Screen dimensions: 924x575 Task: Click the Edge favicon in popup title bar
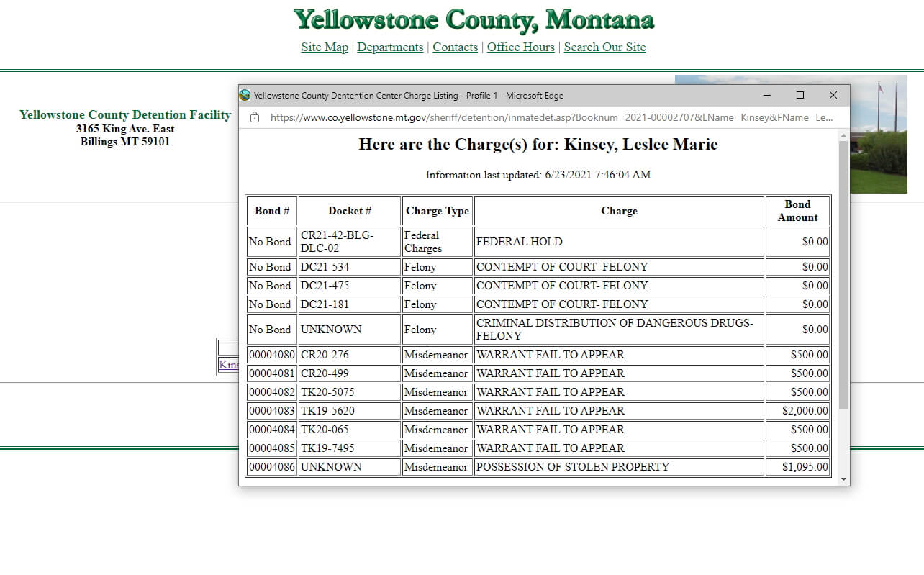pyautogui.click(x=245, y=95)
